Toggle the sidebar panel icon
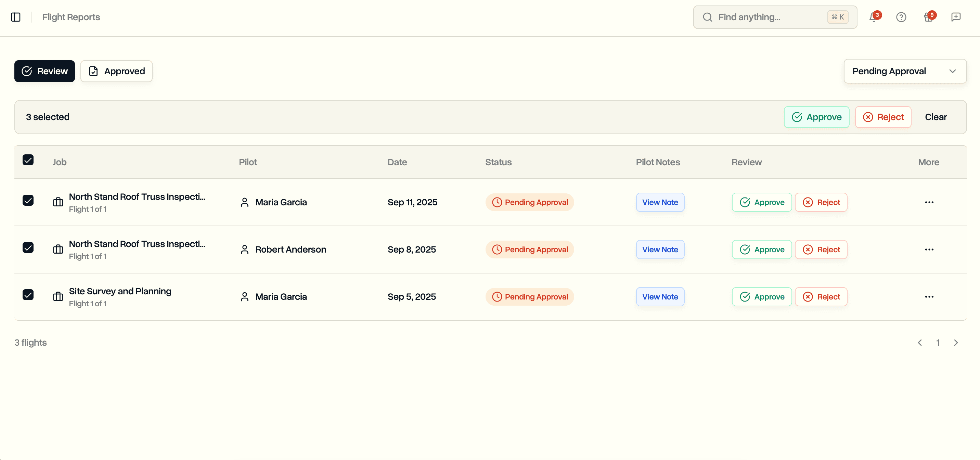The height and width of the screenshot is (460, 980). tap(16, 17)
